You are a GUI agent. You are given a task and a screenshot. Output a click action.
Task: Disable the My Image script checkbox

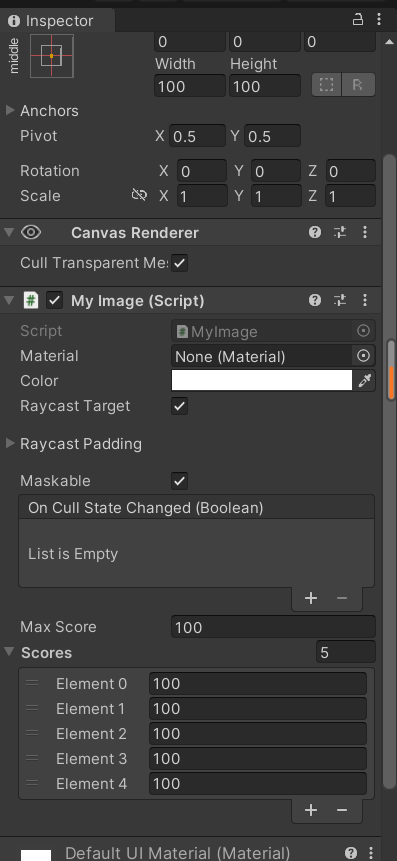tap(54, 300)
